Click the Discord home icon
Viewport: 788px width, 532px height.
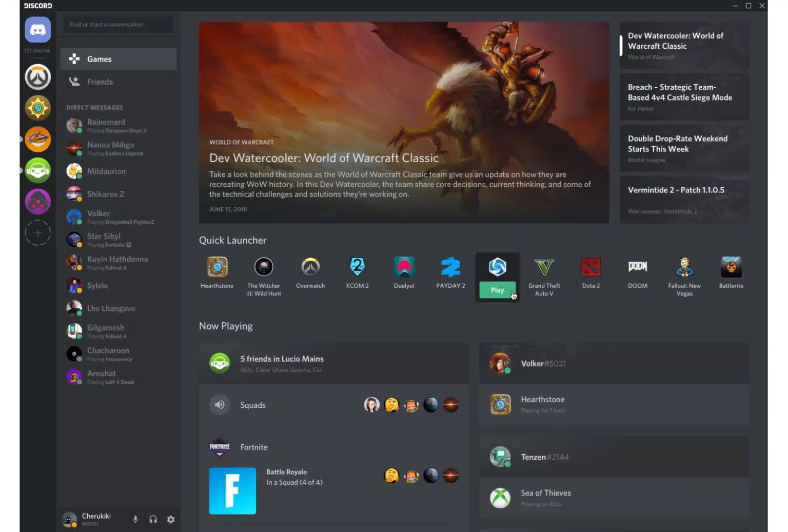(x=37, y=30)
